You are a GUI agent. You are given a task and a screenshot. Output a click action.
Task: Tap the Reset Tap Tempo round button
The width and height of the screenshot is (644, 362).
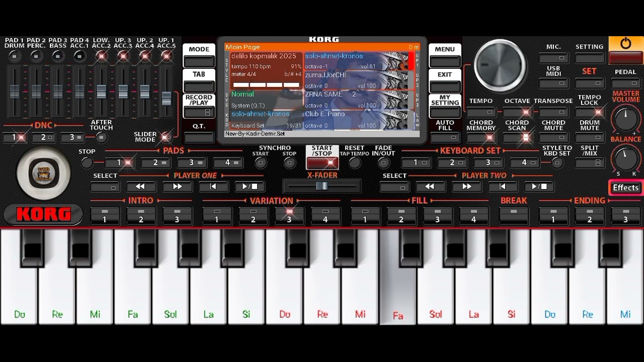click(x=355, y=162)
